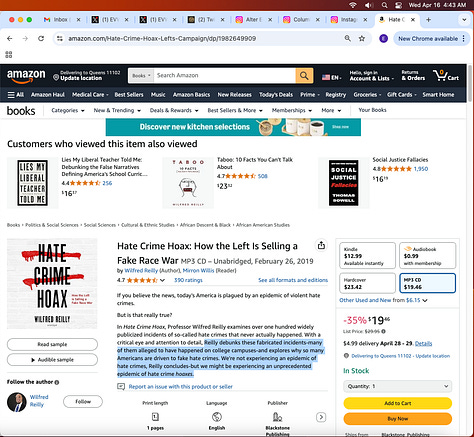Open the delivery Details link
This screenshot has height=437, width=474.
[423, 343]
